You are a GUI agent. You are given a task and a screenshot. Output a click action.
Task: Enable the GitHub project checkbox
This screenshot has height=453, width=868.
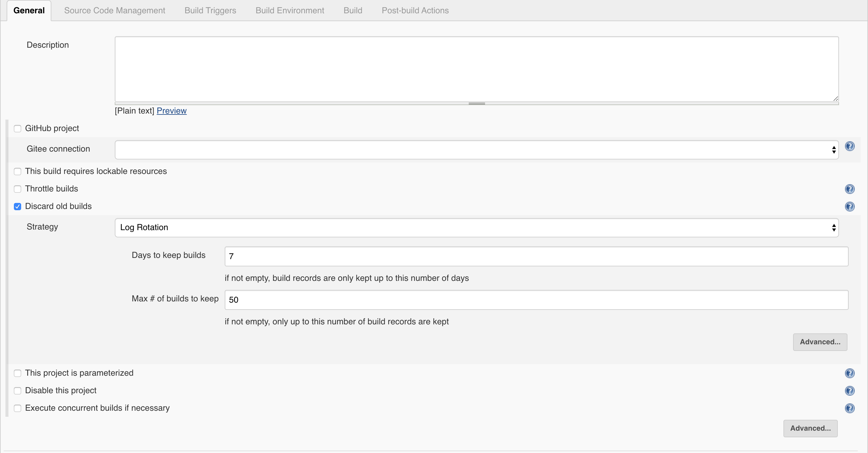pos(18,129)
